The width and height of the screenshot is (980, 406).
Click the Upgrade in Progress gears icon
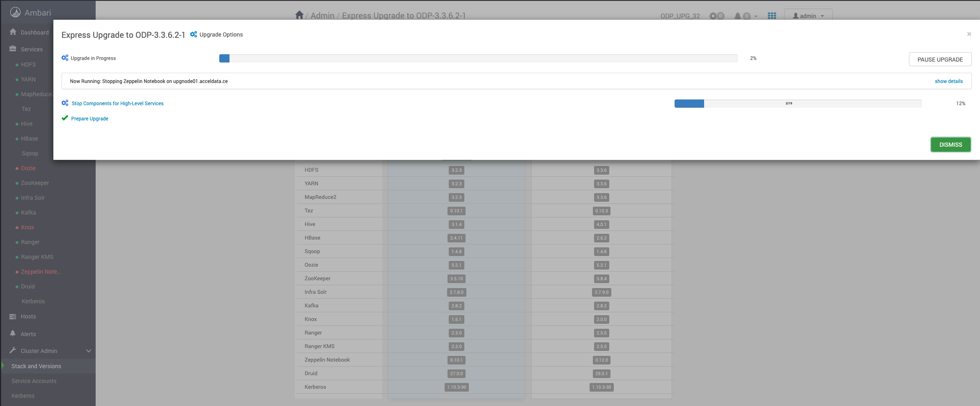pos(65,58)
